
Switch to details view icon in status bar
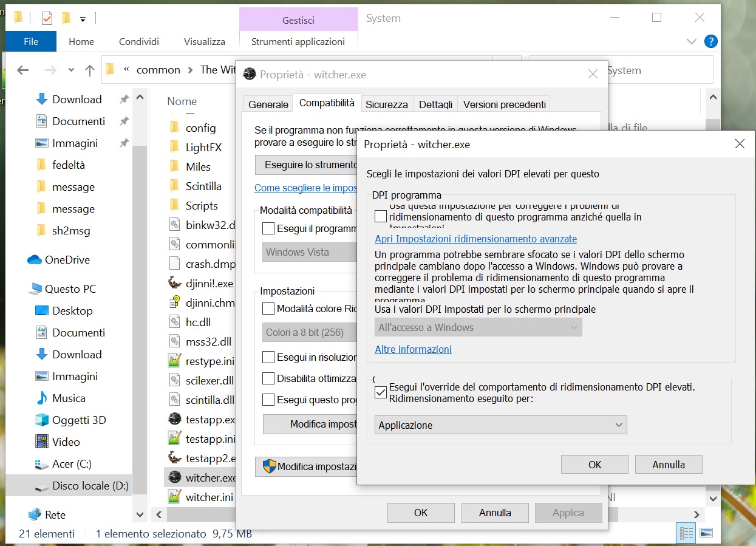tap(687, 533)
